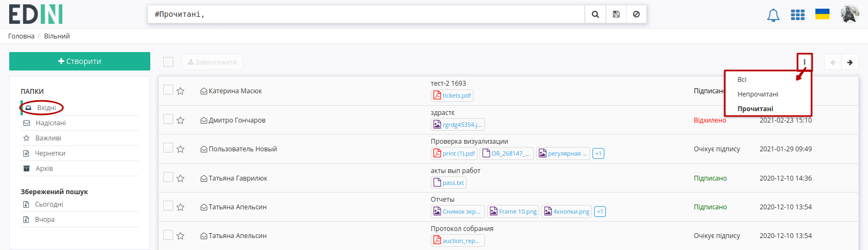Image resolution: width=868 pixels, height=250 pixels.
Task: Click the EDIN logo
Action: [36, 14]
